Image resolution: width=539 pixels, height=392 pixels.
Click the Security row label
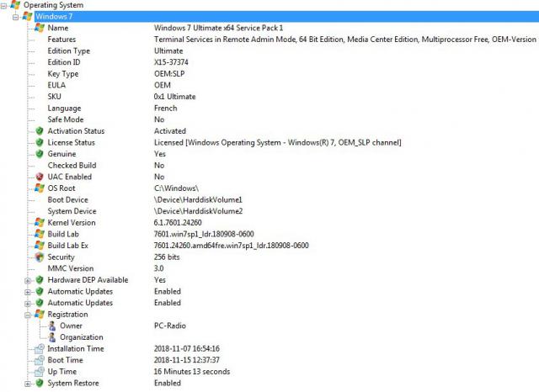61,257
